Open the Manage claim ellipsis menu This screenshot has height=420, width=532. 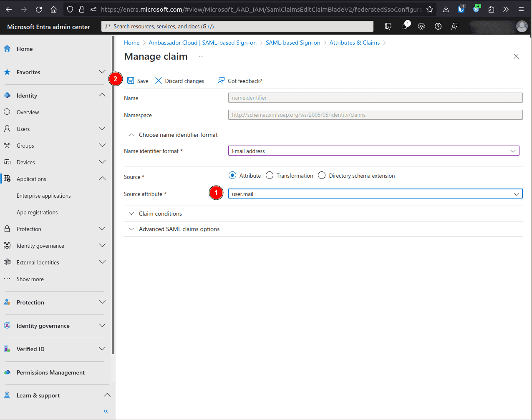click(x=201, y=56)
